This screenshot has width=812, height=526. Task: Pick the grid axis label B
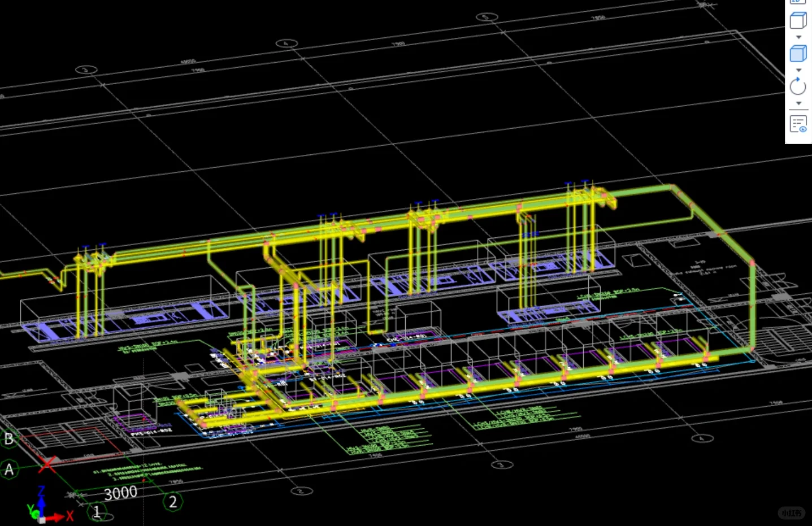coord(9,439)
